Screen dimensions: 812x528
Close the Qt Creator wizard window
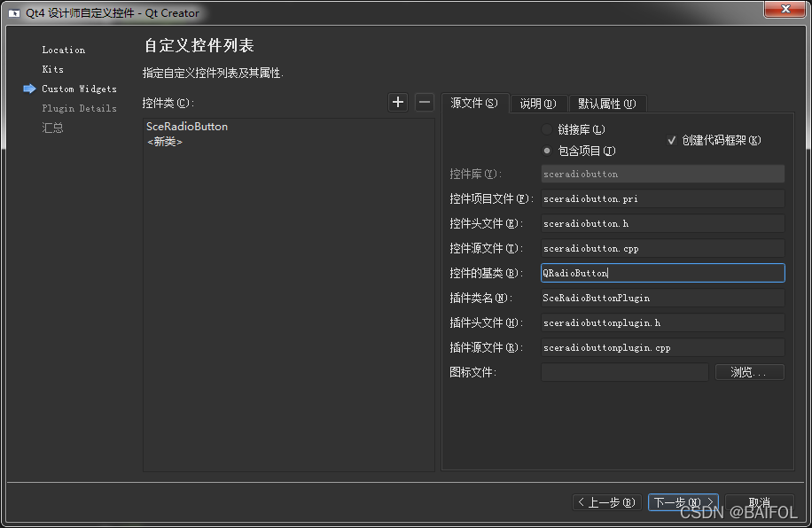click(x=785, y=9)
